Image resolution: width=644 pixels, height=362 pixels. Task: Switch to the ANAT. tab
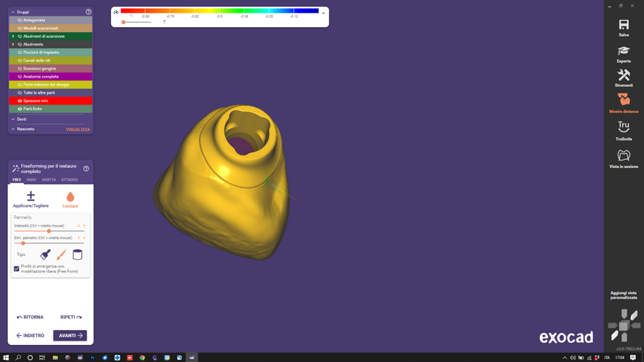(x=31, y=180)
